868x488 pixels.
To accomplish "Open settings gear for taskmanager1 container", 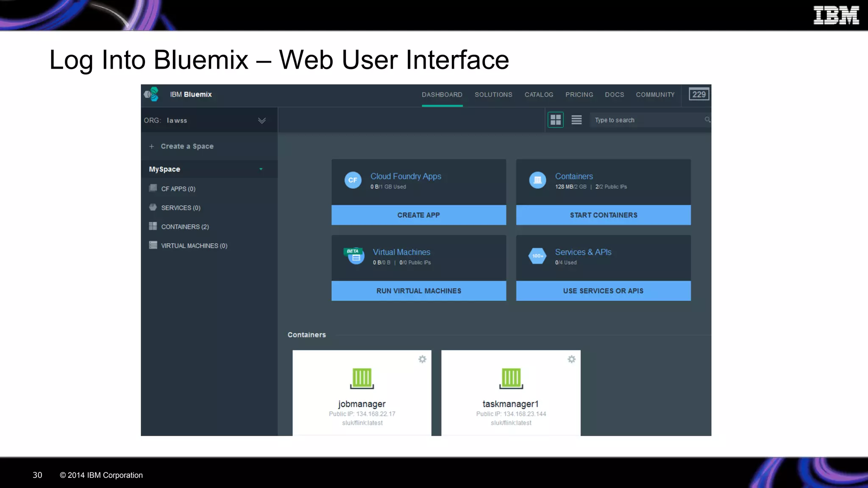I will click(x=572, y=359).
